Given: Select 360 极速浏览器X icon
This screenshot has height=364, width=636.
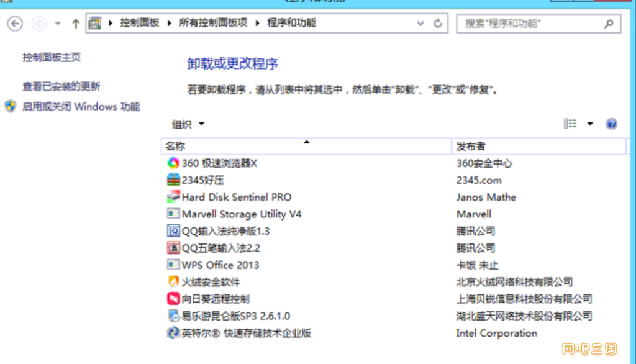Looking at the screenshot, I should pos(173,163).
